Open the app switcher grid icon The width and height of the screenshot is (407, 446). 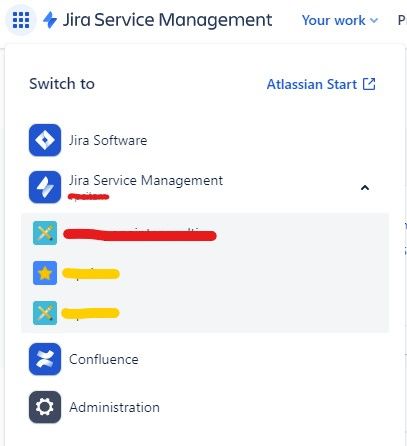click(x=21, y=20)
